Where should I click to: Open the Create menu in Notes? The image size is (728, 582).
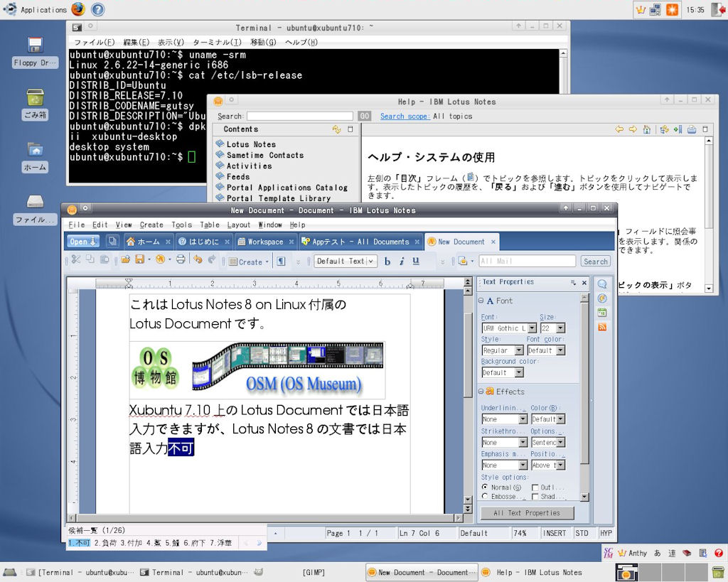(x=151, y=225)
